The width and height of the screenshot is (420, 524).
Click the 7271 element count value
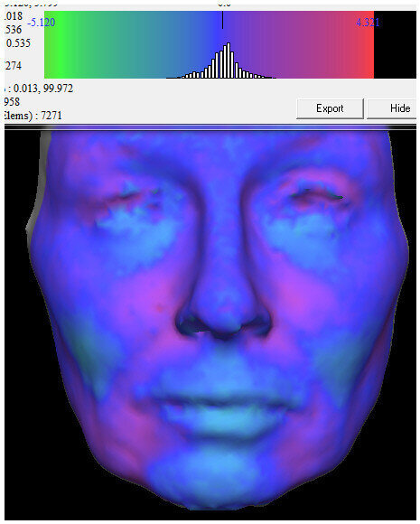pos(51,116)
